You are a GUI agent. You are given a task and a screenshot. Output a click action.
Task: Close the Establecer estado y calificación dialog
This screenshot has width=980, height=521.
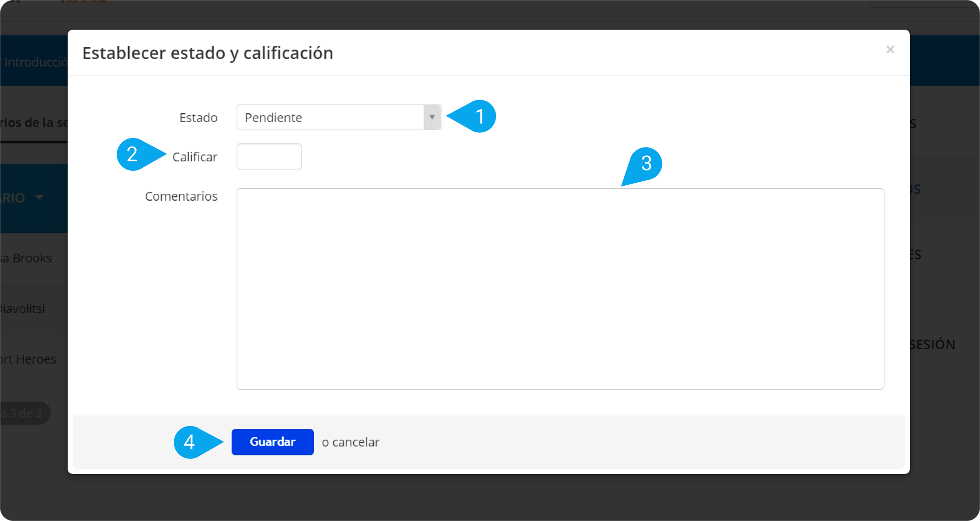pos(890,49)
